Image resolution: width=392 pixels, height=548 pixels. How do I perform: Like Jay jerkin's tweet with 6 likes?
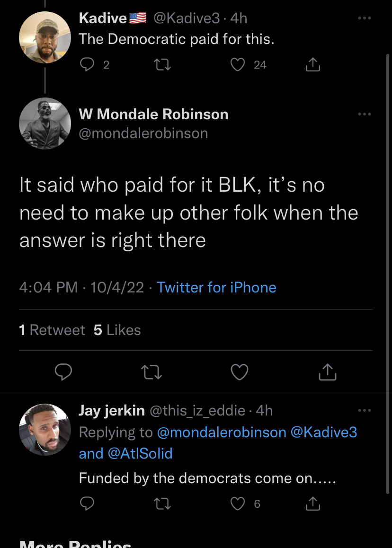click(238, 504)
